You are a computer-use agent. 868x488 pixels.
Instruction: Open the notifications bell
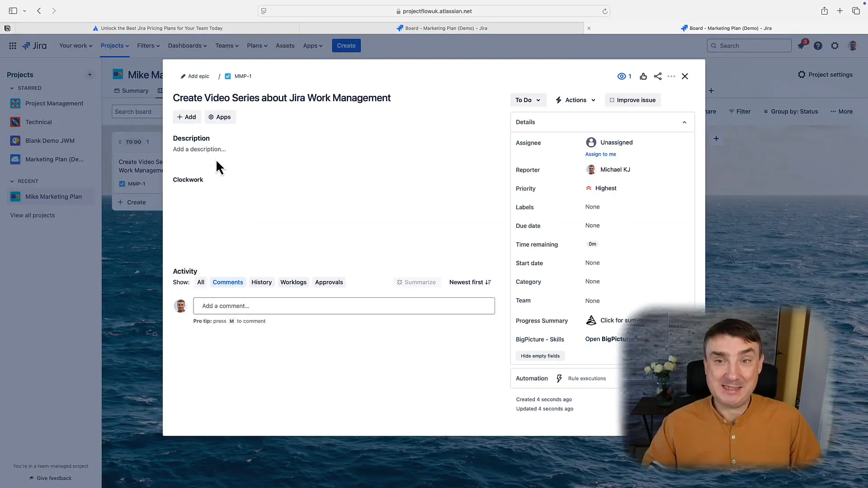coord(801,46)
